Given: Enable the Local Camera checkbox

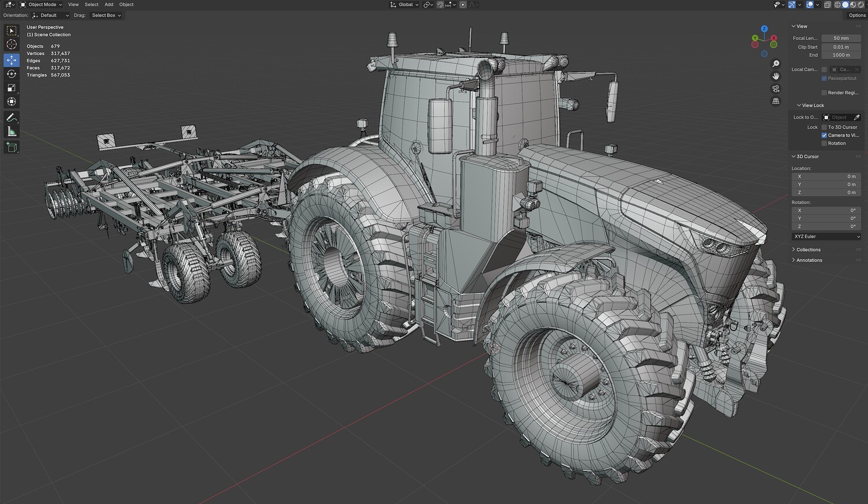Looking at the screenshot, I should (x=824, y=69).
